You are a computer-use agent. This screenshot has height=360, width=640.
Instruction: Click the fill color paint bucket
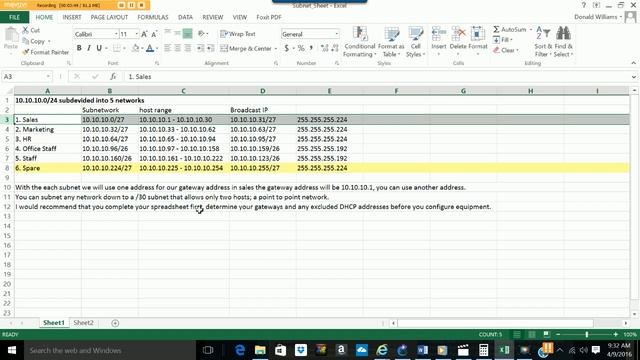[135, 48]
